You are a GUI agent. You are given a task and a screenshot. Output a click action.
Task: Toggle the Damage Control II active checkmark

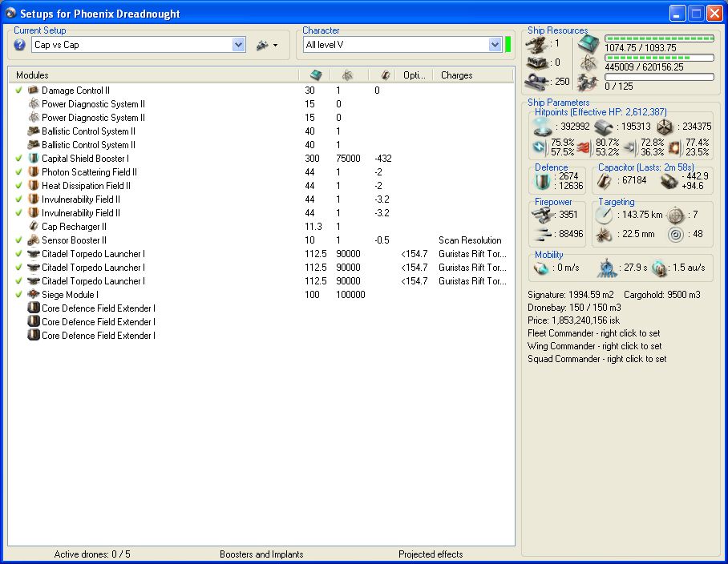pyautogui.click(x=18, y=90)
